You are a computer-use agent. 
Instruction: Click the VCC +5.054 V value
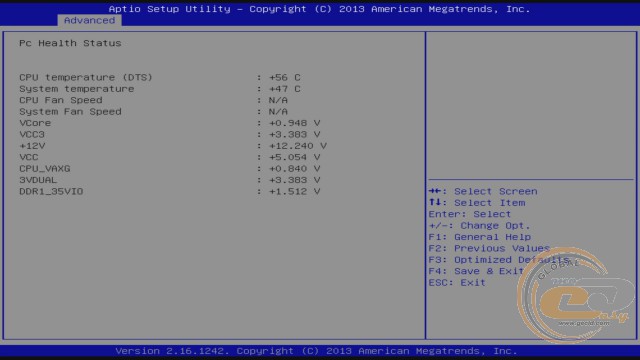point(294,158)
